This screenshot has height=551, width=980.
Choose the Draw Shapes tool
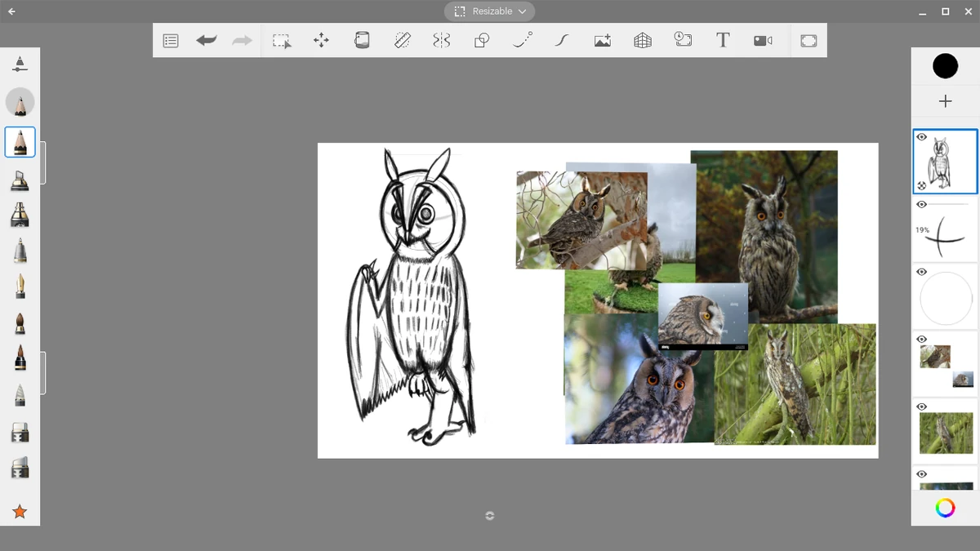pos(482,40)
